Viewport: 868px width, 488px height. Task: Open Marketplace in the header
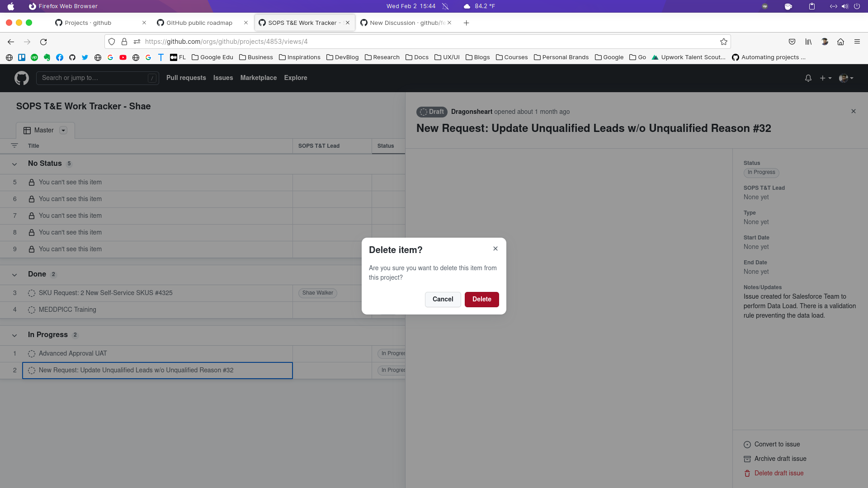[258, 78]
